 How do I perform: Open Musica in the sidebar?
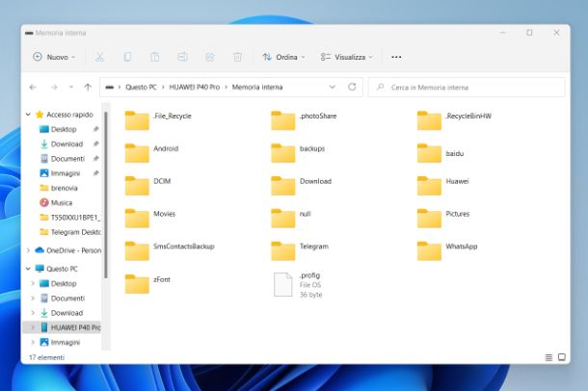tap(56, 202)
